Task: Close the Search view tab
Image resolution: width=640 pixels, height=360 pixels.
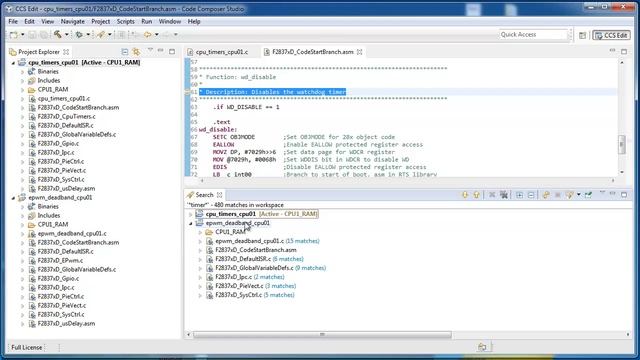Action: click(220, 195)
